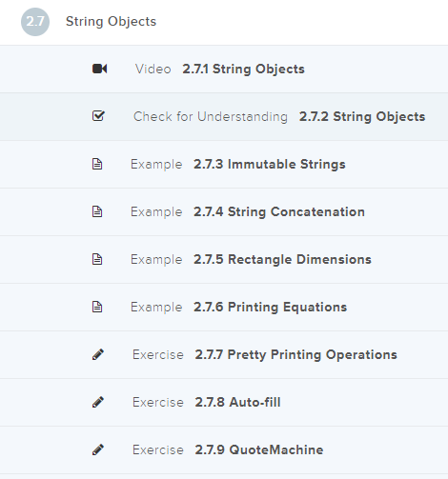The image size is (448, 479).
Task: Open example 2.7.3 Immutable Strings
Action: click(224, 165)
